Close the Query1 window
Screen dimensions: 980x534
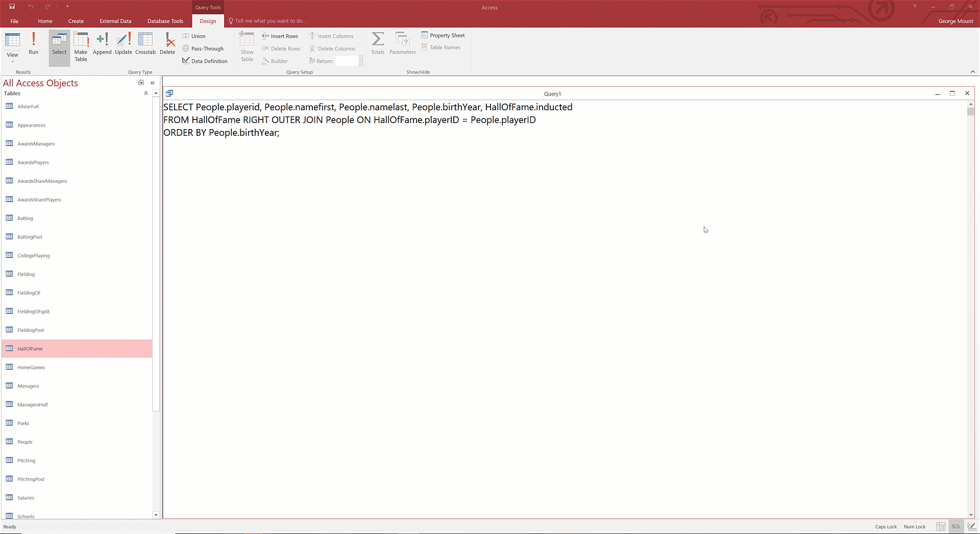coord(967,93)
